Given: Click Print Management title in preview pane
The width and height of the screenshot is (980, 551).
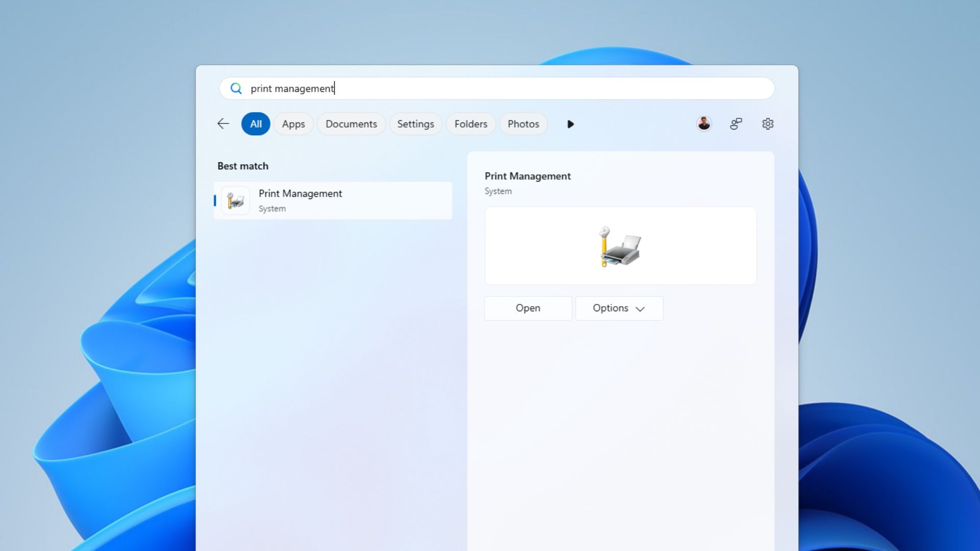Looking at the screenshot, I should [528, 176].
